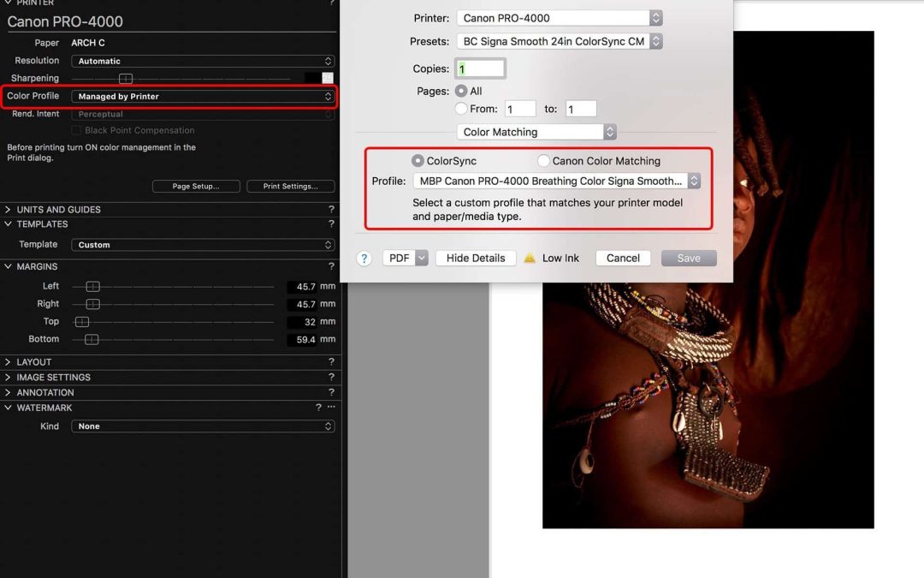Open the Presets dropdown menu
This screenshot has height=578, width=924.
tap(560, 41)
